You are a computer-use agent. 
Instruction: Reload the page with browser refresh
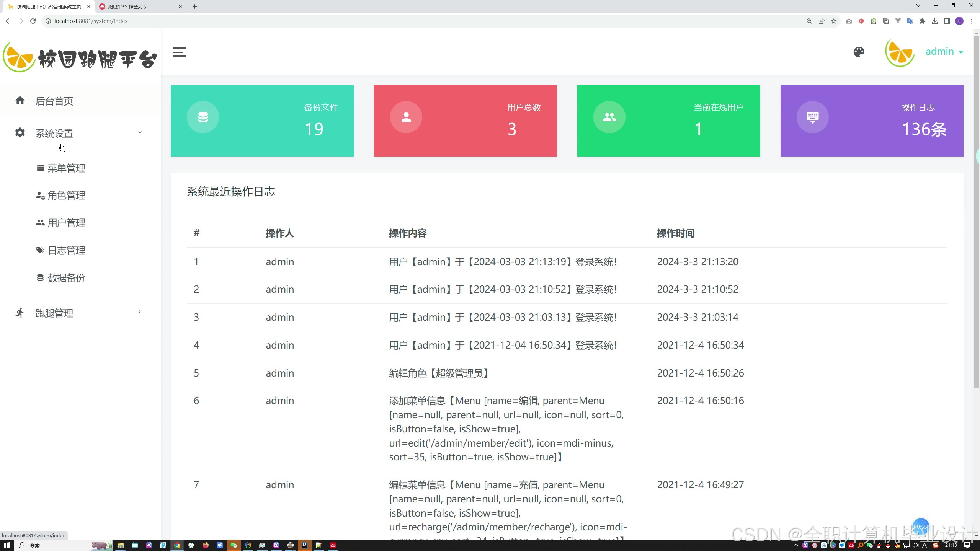coord(33,21)
